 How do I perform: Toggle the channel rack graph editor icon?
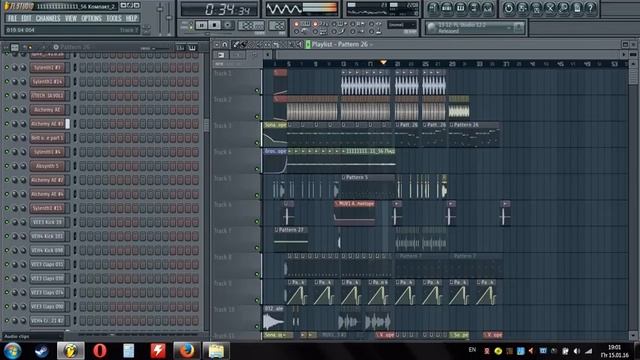click(x=180, y=48)
